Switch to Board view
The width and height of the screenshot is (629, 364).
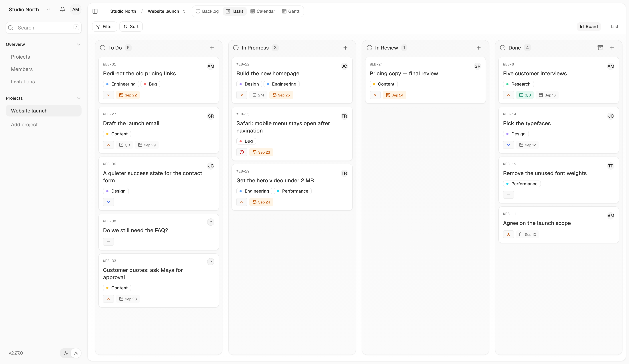[x=589, y=26]
